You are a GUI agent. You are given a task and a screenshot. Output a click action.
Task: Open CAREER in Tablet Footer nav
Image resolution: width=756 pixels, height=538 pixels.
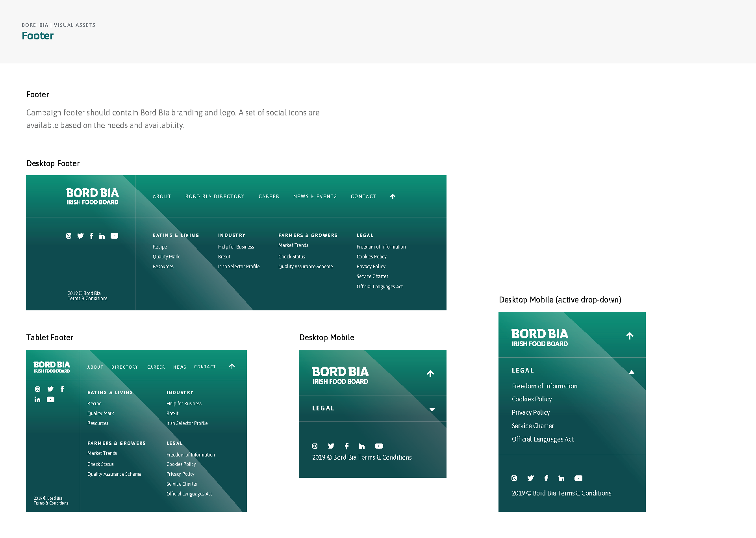(156, 367)
